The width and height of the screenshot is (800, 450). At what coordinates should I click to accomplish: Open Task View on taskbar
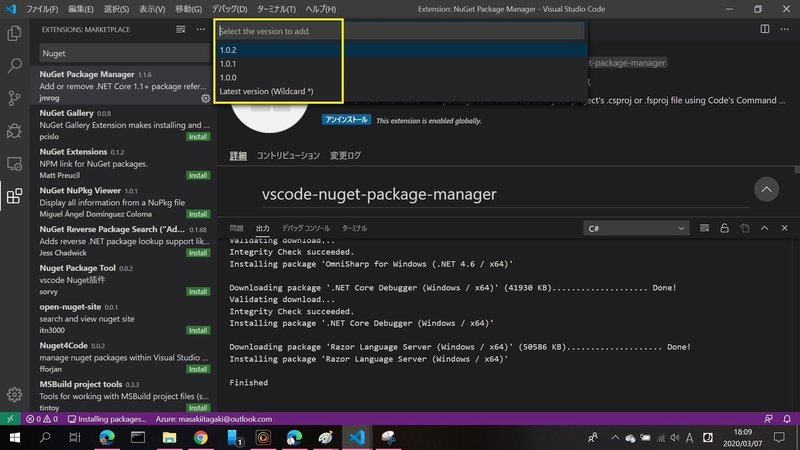pyautogui.click(x=74, y=438)
